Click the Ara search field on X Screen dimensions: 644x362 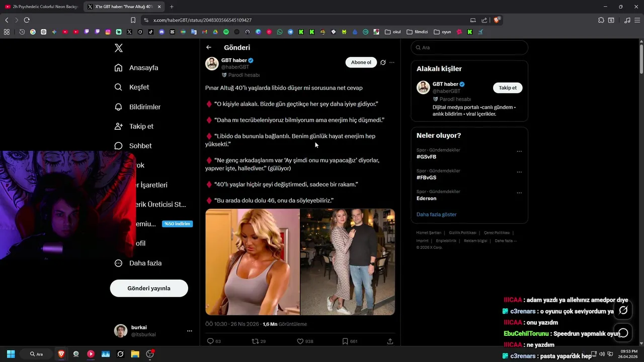[x=469, y=47]
